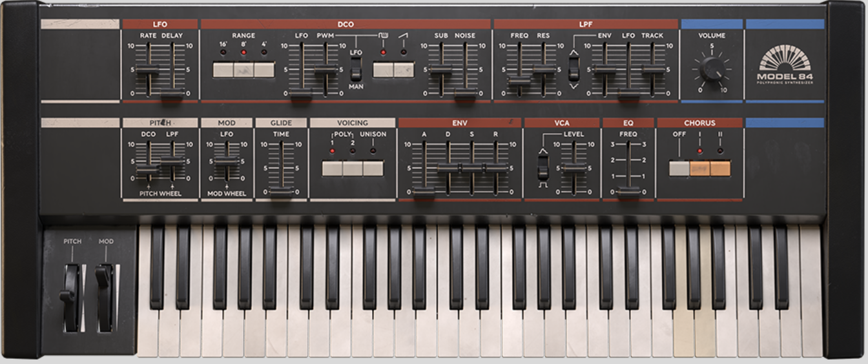
Task: Flip the LPF envelope polarity switch
Action: 573,69
